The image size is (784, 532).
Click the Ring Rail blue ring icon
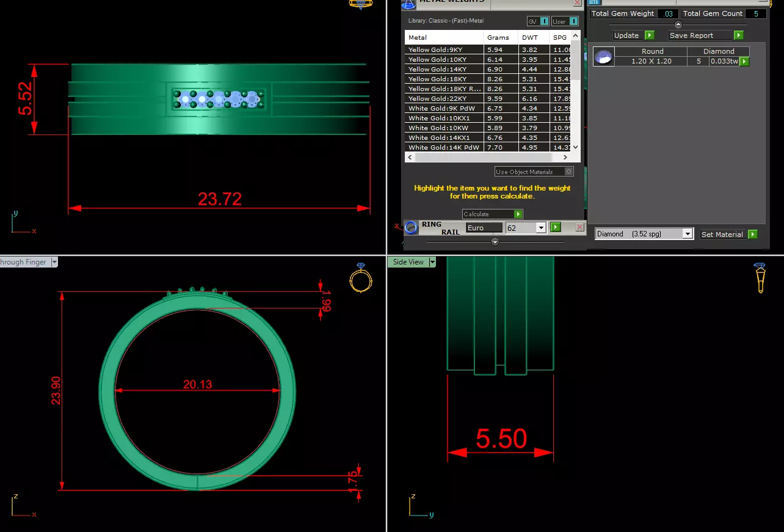(412, 227)
